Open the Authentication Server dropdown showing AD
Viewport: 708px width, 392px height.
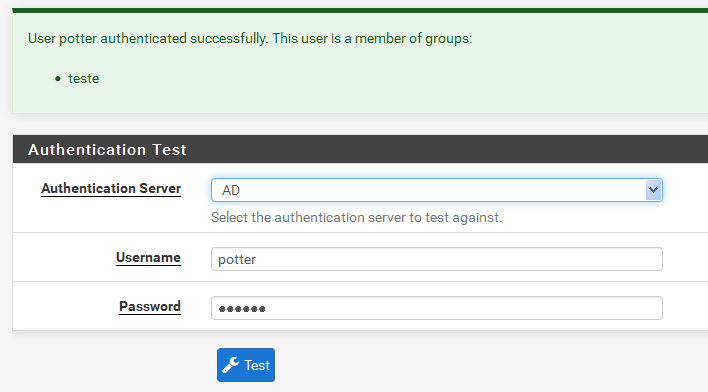[x=437, y=190]
